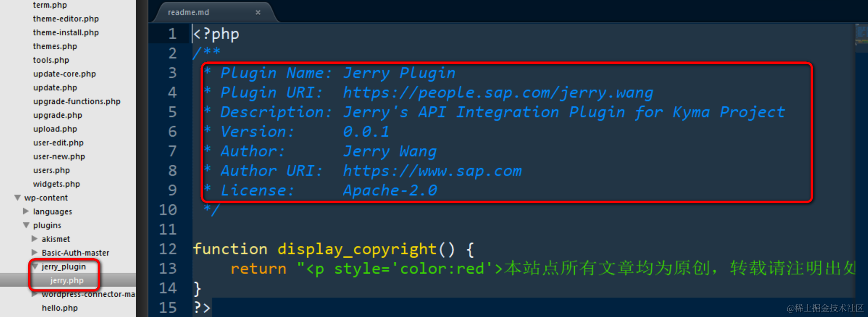Screen dimensions: 868x317
Task: Open users.php file
Action: click(x=51, y=170)
